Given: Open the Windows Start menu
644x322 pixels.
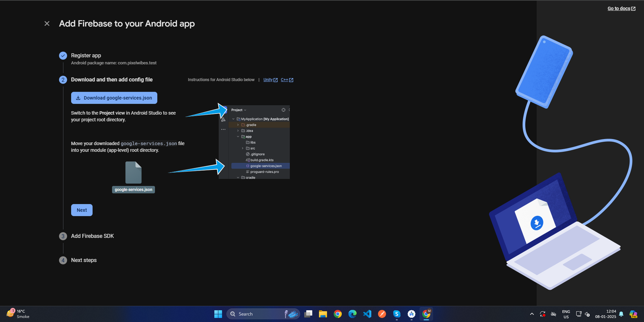Looking at the screenshot, I should [x=218, y=314].
